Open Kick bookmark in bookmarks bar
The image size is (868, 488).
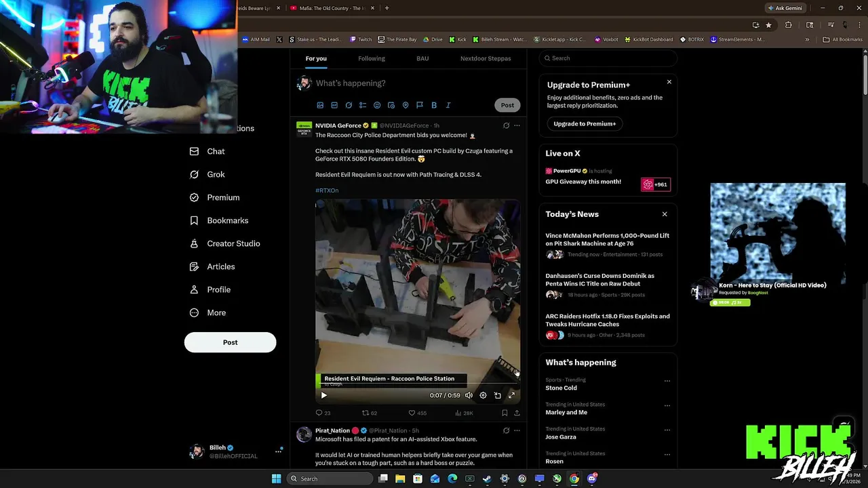point(457,39)
